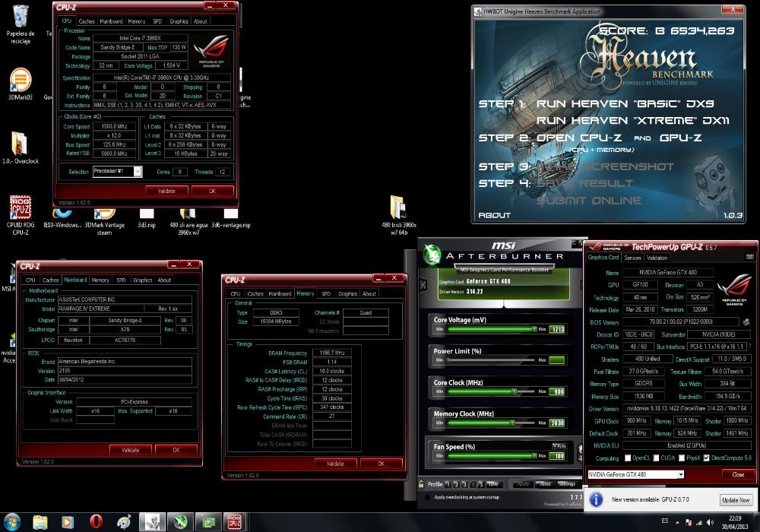The width and height of the screenshot is (760, 532).
Task: Open Paint from the taskbar
Action: tap(124, 522)
